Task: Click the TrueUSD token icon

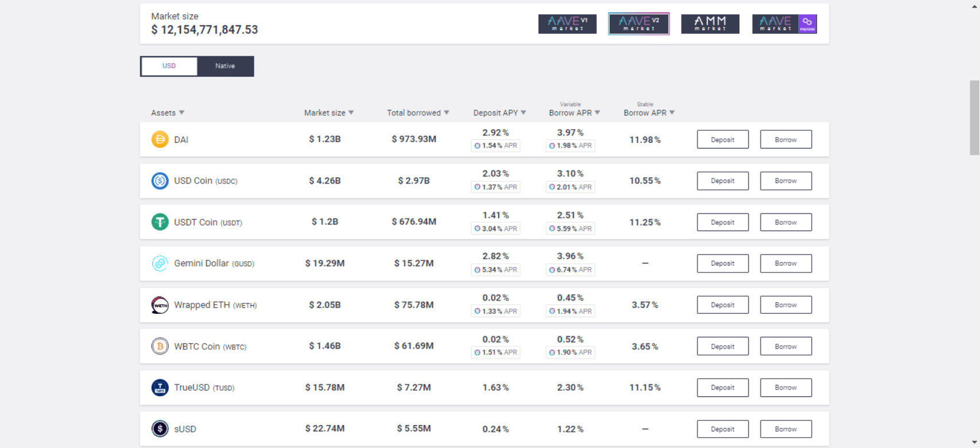Action: (x=160, y=387)
